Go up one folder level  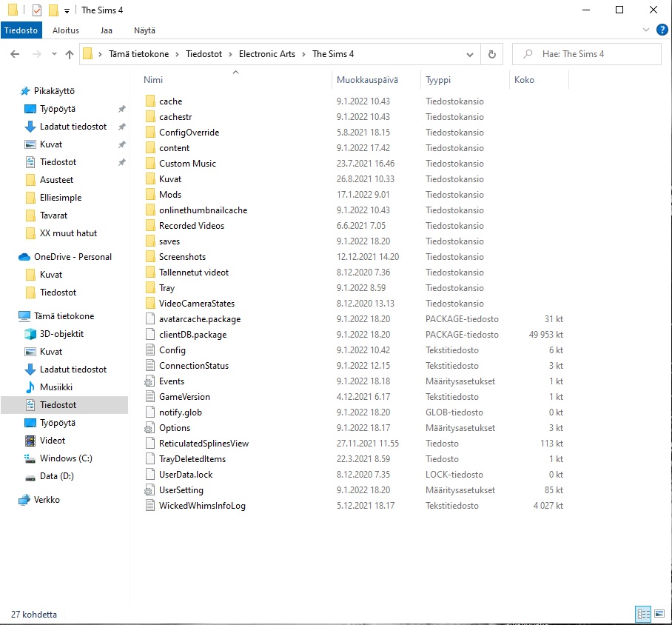tap(70, 54)
